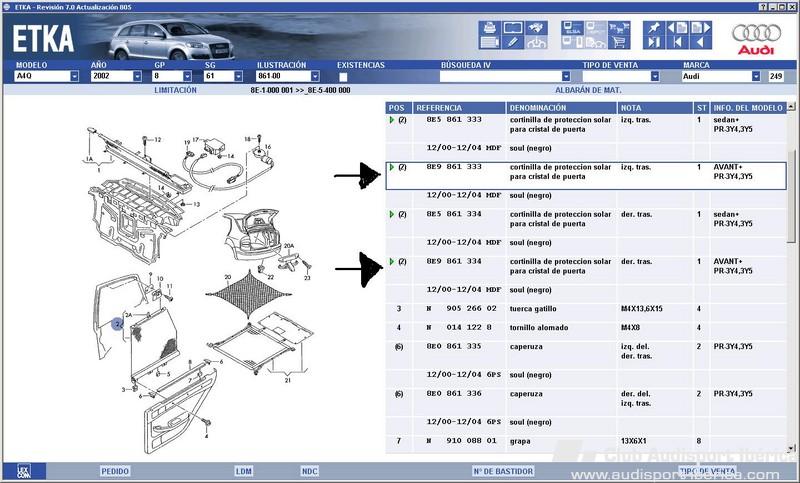This screenshot has width=800, height=483.
Task: Click the M4X13,6X15 note cell
Action: (x=641, y=309)
